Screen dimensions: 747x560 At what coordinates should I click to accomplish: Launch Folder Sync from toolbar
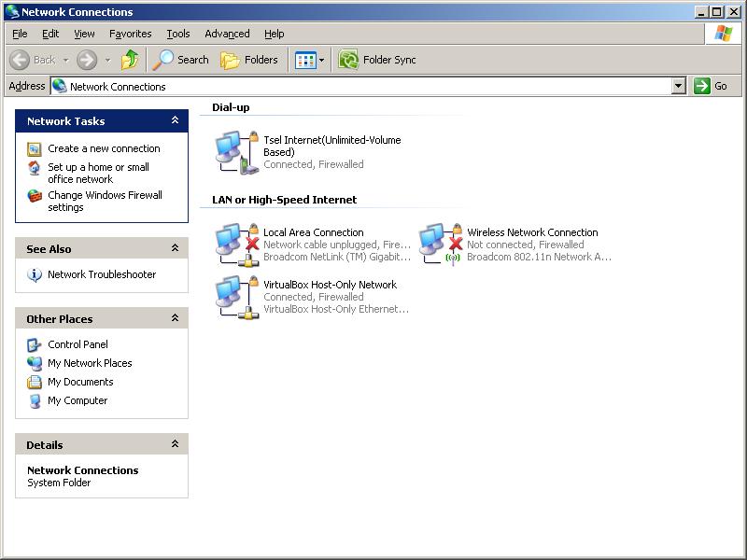pos(377,60)
